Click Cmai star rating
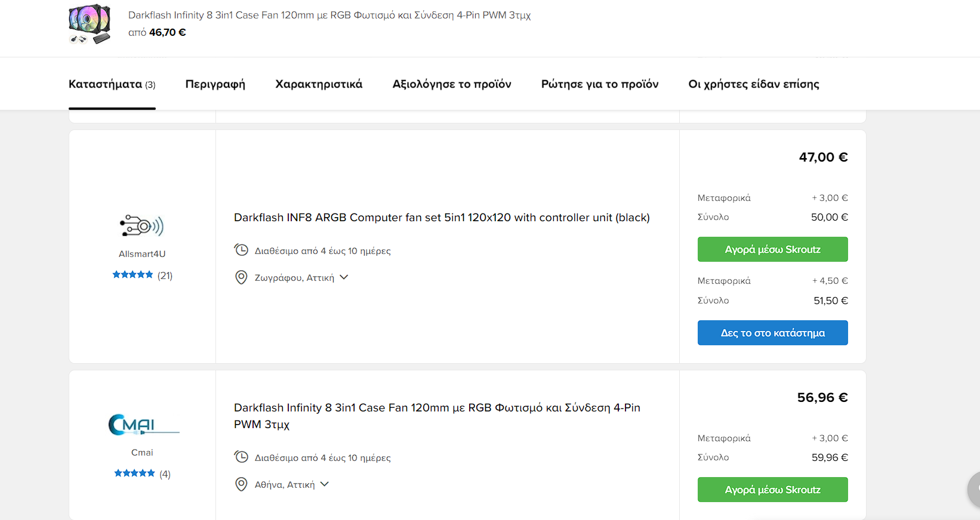Screen dimensions: 980x520 click(134, 473)
